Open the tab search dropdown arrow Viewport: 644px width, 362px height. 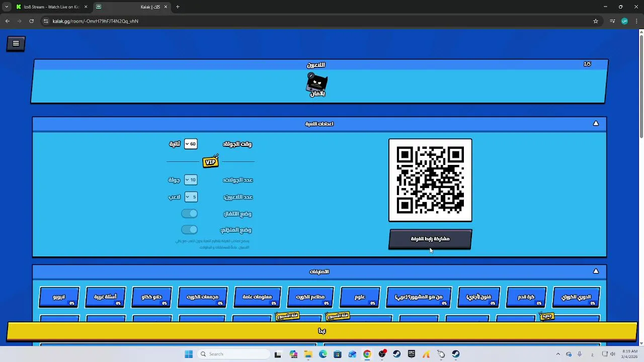click(x=7, y=7)
